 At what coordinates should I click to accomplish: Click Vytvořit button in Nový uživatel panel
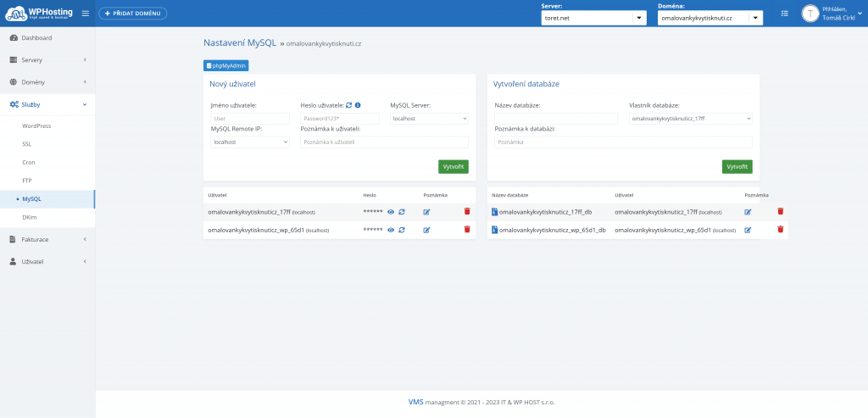(x=453, y=167)
